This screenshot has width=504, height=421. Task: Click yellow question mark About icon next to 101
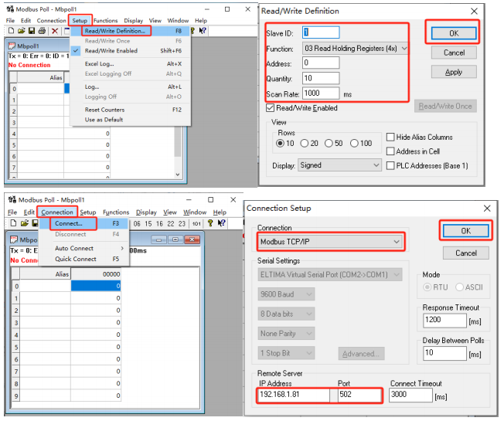(210, 223)
